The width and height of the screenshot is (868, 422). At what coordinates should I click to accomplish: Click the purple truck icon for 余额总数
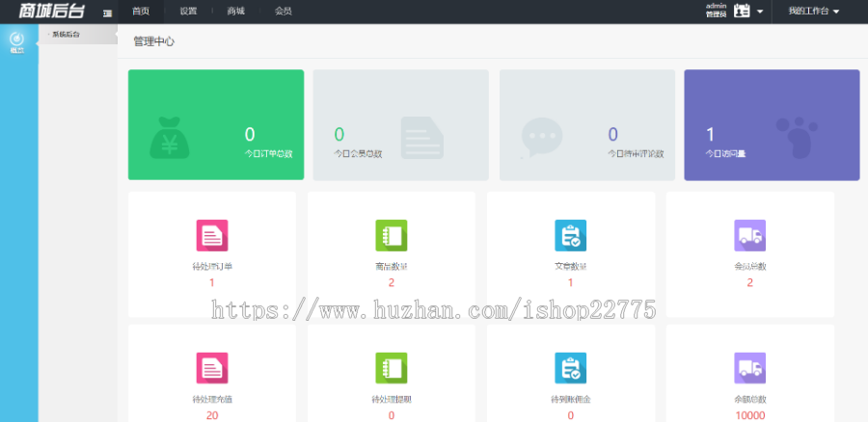coord(750,368)
